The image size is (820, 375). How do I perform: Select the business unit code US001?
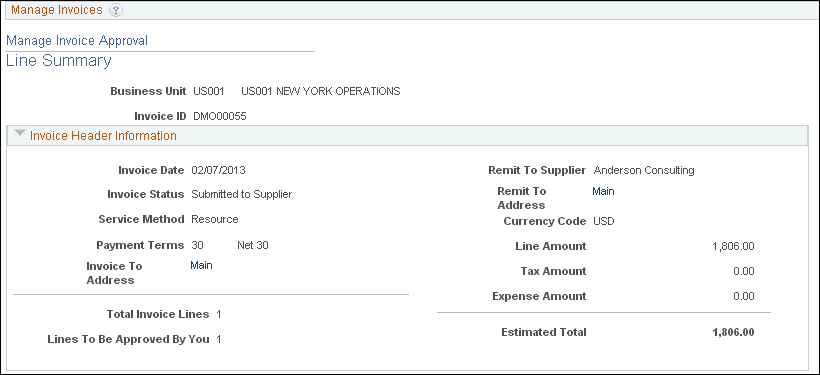(x=209, y=91)
